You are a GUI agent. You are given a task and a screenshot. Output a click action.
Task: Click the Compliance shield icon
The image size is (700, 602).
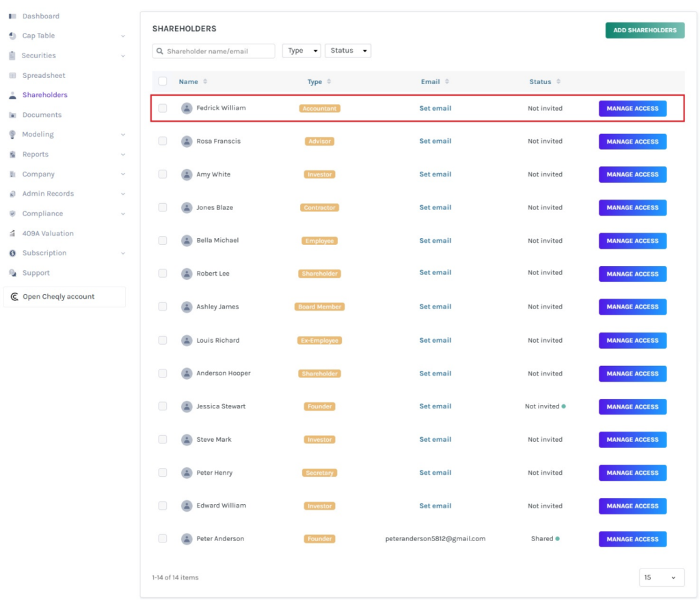coord(12,213)
